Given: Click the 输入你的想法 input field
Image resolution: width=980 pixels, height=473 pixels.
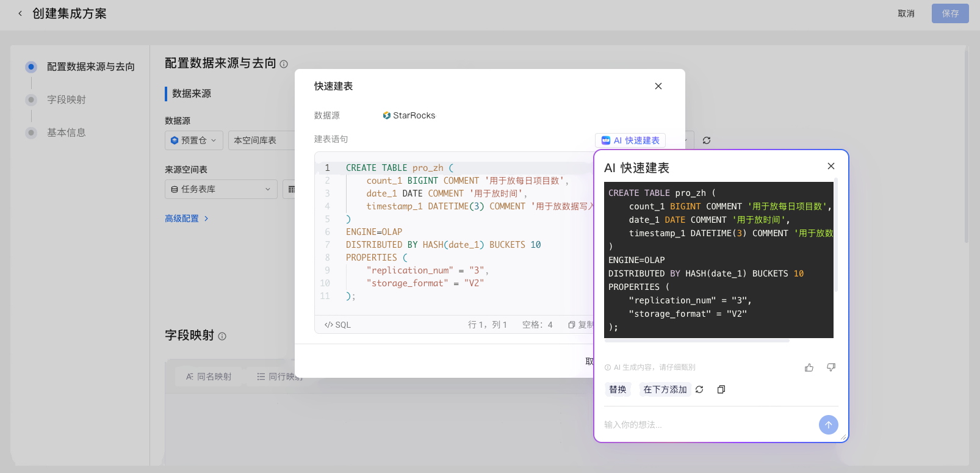Looking at the screenshot, I should click(708, 425).
